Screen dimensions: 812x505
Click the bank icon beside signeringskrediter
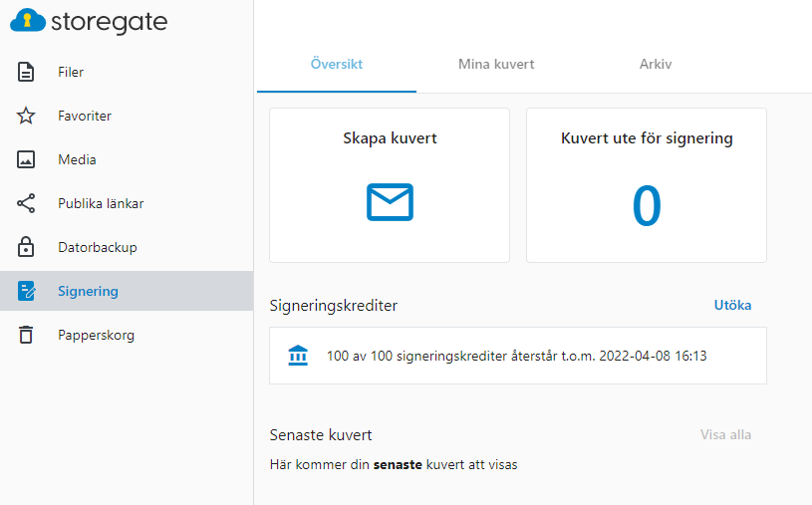coord(298,356)
